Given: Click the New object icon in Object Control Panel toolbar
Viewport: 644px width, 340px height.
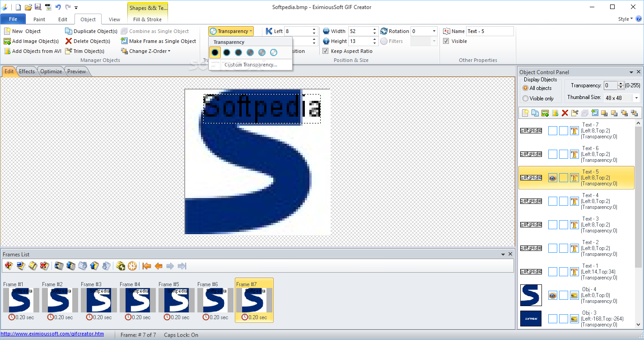Looking at the screenshot, I should (525, 113).
